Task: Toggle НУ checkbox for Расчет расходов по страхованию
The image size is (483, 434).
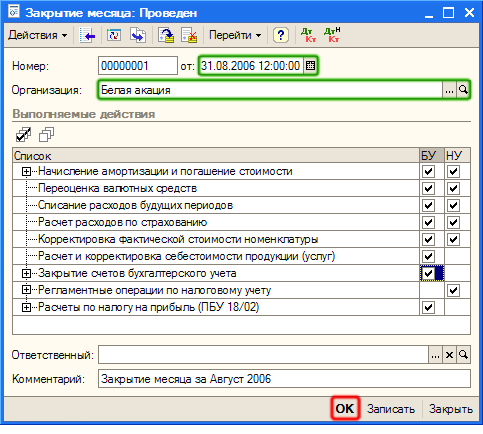Action: tap(453, 222)
